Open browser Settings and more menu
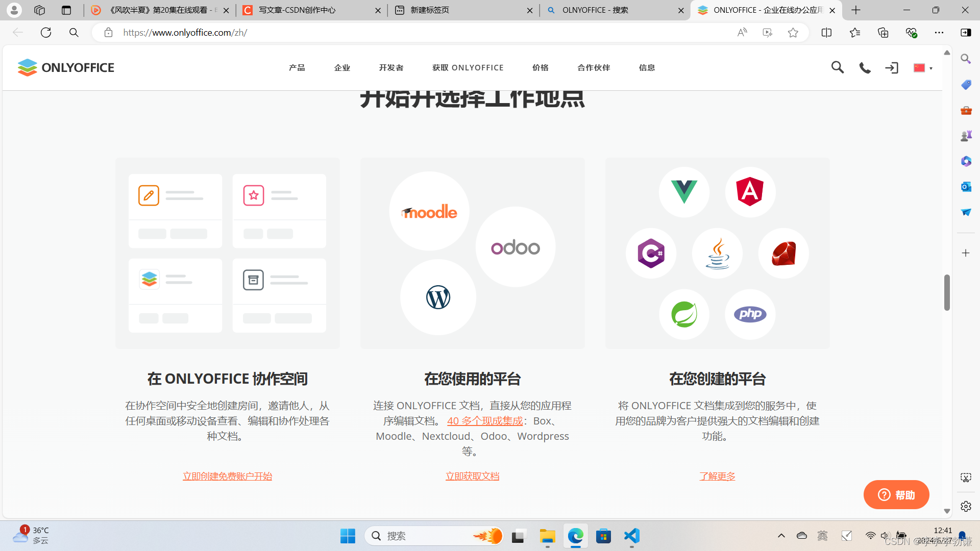Image resolution: width=980 pixels, height=551 pixels. [939, 33]
